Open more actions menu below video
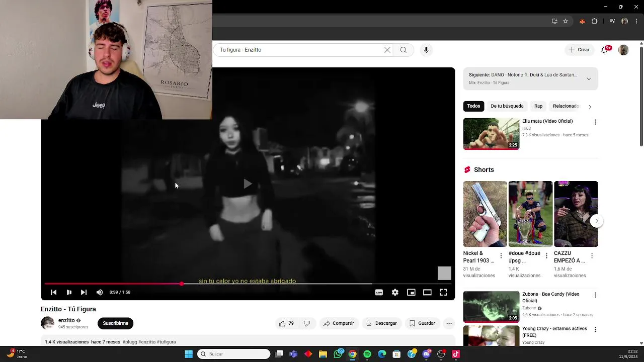The image size is (644, 362). (x=449, y=323)
